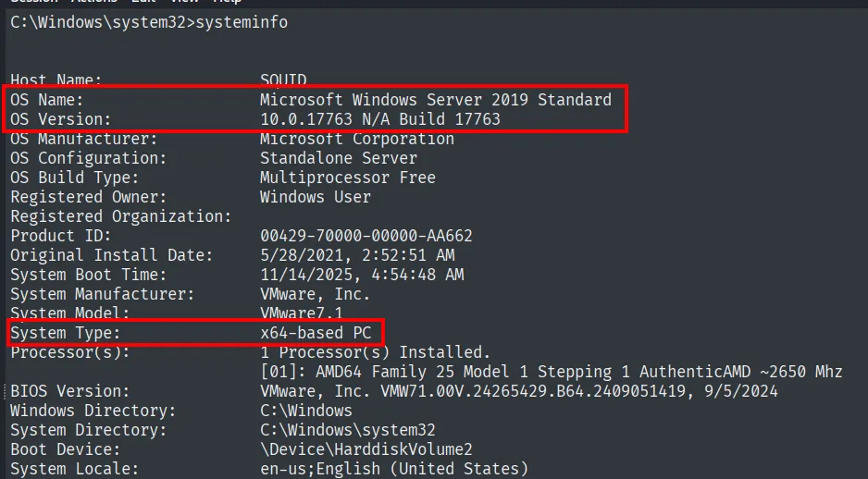Click the 'BIOS Version:' label
Viewport: 868px width, 479px height.
[70, 391]
